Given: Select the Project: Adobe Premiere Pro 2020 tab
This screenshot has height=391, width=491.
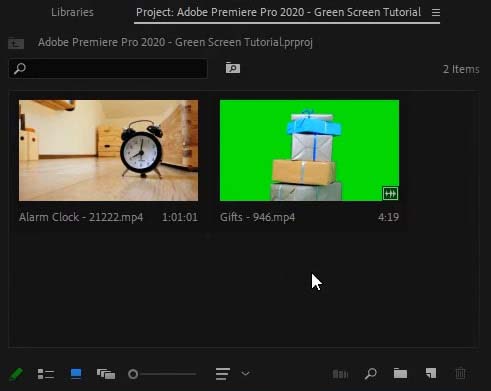Looking at the screenshot, I should tap(278, 12).
